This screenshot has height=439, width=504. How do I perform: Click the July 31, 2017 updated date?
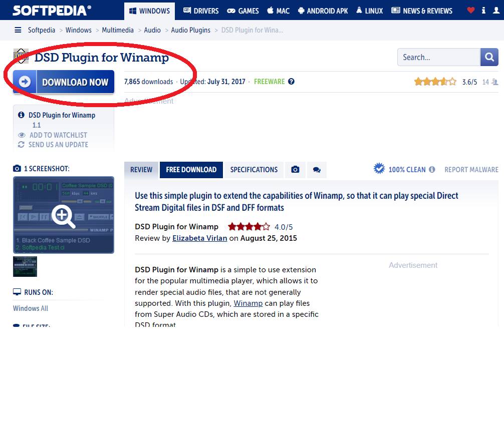226,82
